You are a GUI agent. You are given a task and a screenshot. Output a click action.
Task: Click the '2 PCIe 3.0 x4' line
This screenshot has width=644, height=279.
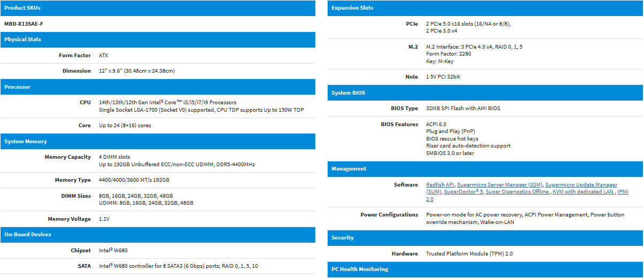click(442, 31)
